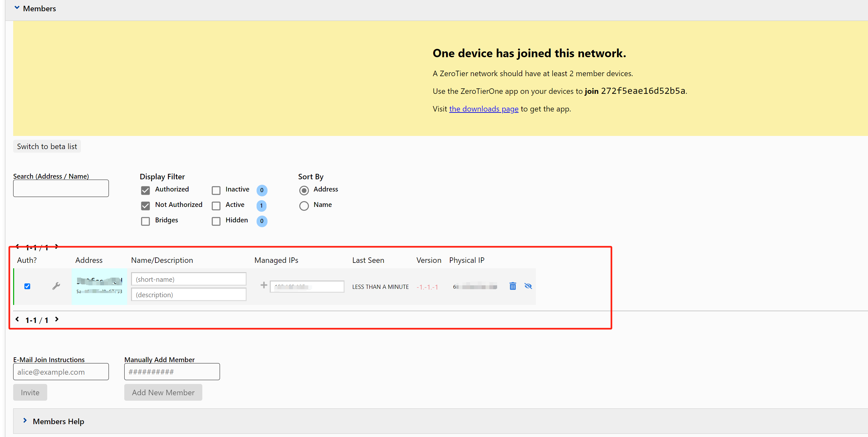Delete the member with trash icon
The height and width of the screenshot is (437, 868).
(513, 286)
